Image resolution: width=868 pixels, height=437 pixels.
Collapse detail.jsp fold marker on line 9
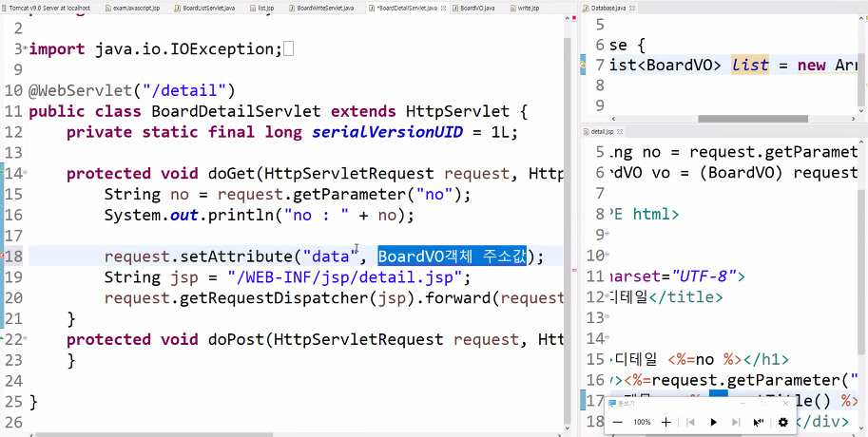608,234
